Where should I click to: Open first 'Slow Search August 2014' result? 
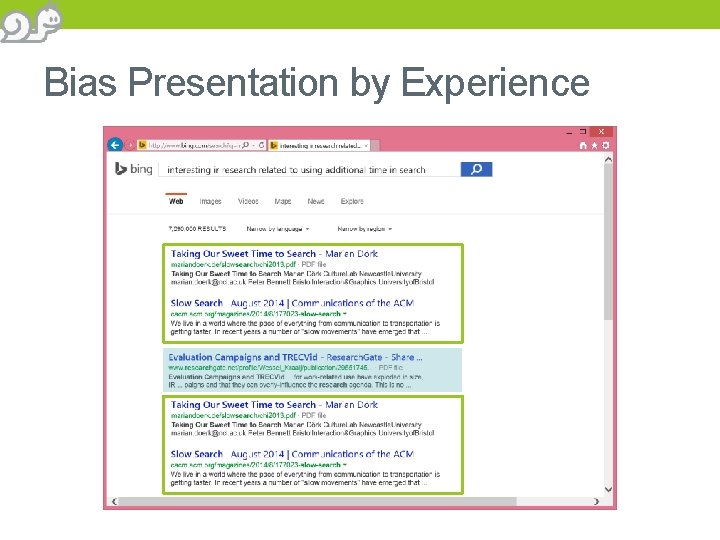pyautogui.click(x=292, y=303)
